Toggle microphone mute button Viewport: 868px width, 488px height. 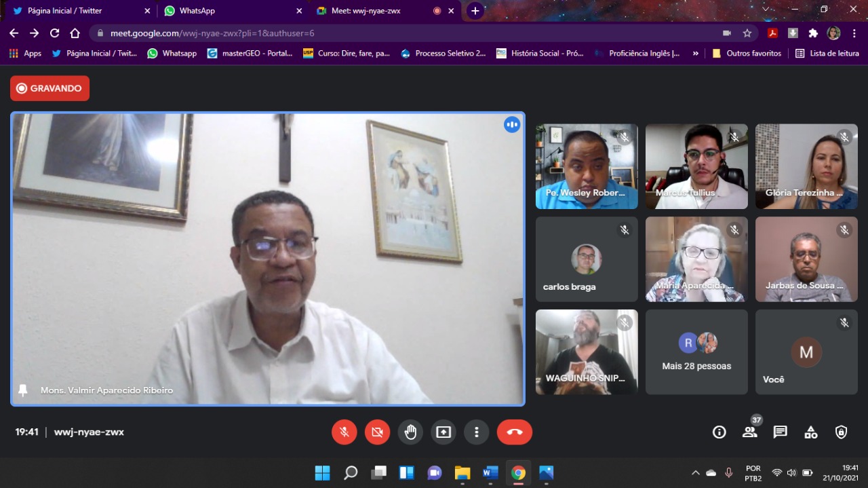click(x=344, y=432)
